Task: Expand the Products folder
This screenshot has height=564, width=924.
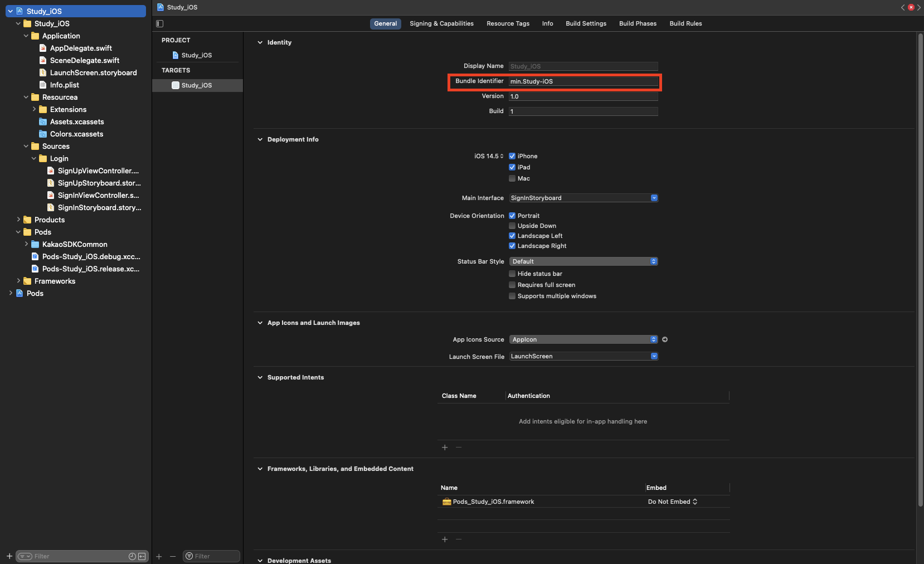Action: [x=18, y=220]
